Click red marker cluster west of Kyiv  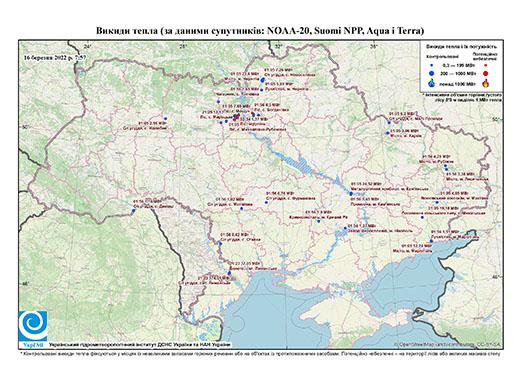[235, 117]
